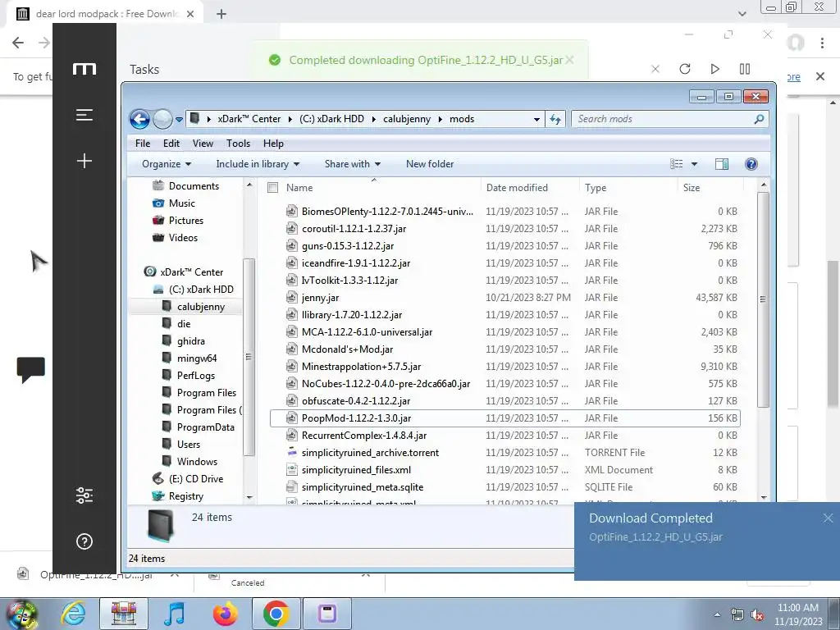Click the muted volume tray icon

[757, 614]
